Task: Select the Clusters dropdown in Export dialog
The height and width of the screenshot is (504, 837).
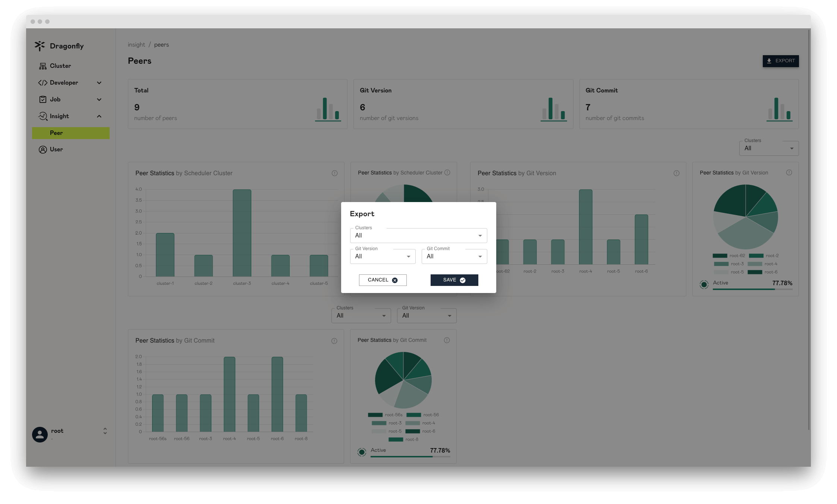Action: pyautogui.click(x=418, y=235)
